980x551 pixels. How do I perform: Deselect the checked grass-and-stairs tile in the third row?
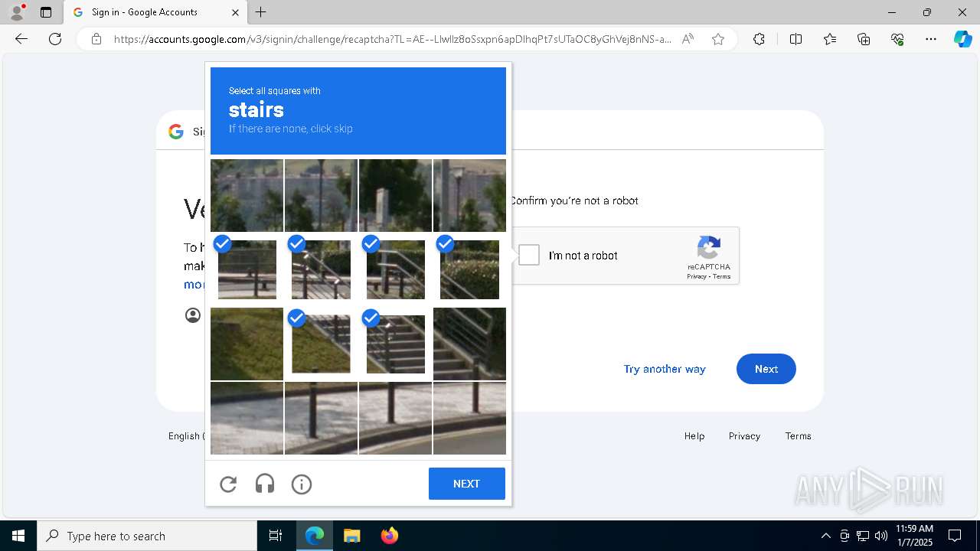coord(321,344)
